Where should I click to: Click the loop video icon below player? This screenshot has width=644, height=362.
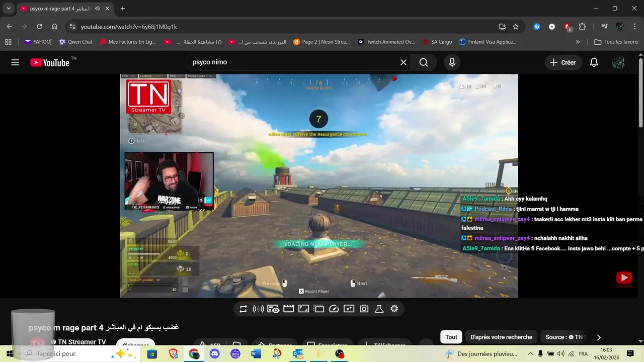coord(244,309)
